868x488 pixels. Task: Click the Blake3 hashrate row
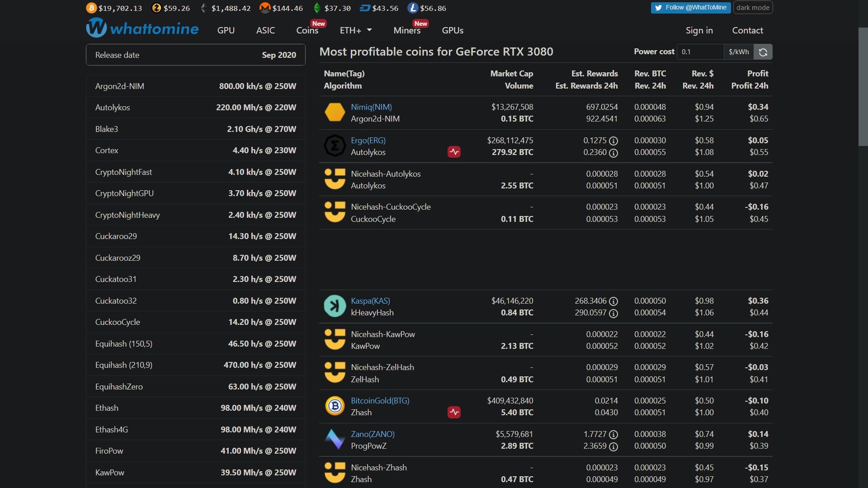(196, 129)
